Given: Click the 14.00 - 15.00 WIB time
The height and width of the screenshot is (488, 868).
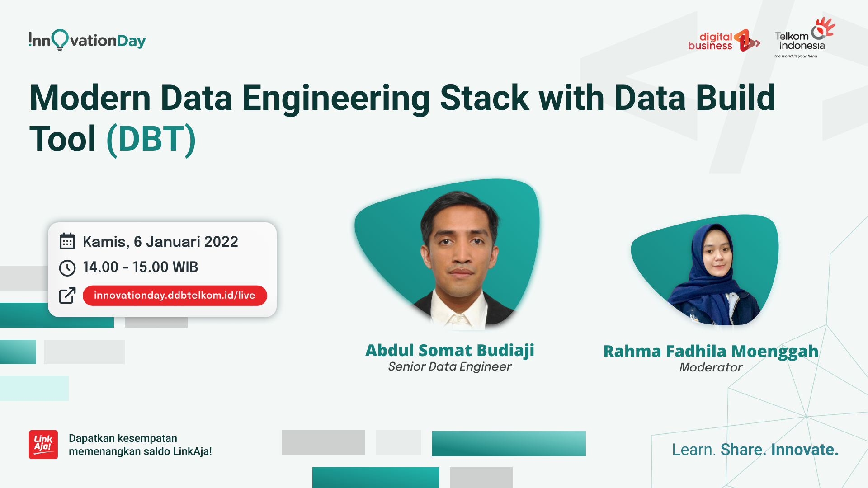Looking at the screenshot, I should (x=140, y=267).
